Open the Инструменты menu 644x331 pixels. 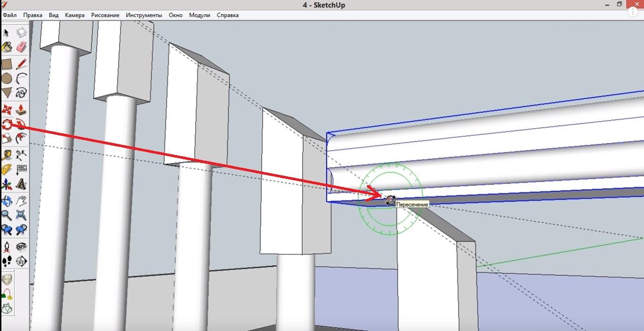tap(144, 15)
